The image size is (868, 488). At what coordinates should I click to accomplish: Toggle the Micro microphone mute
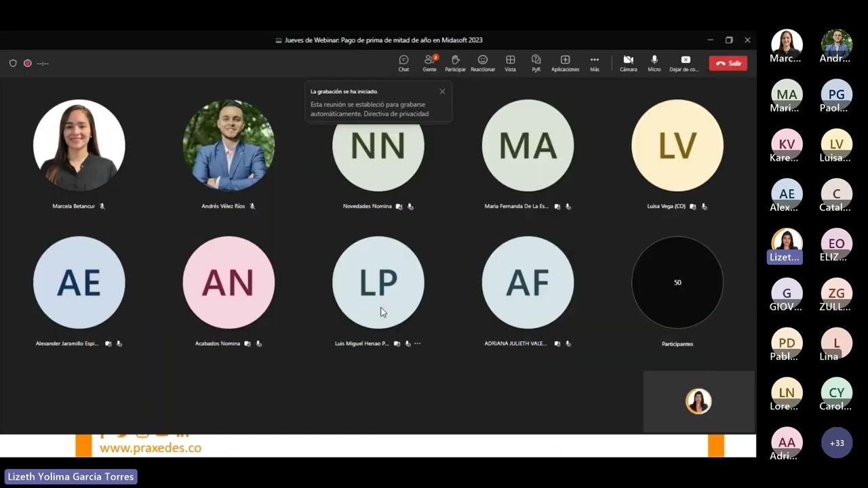click(x=654, y=63)
